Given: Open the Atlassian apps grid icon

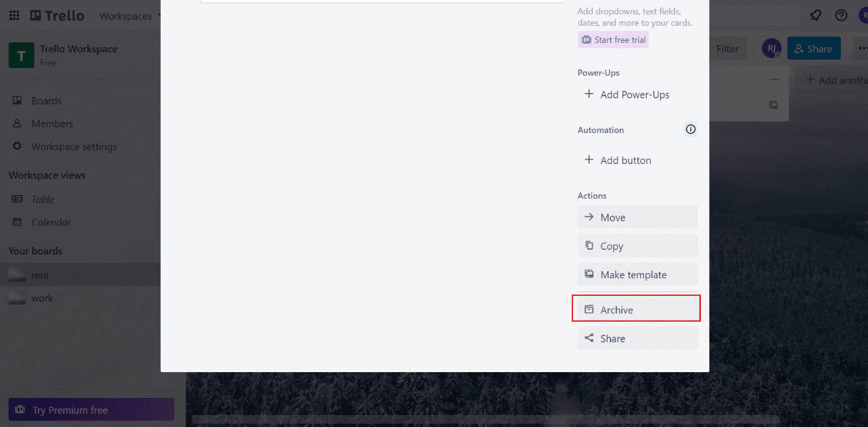Looking at the screenshot, I should click(x=14, y=15).
